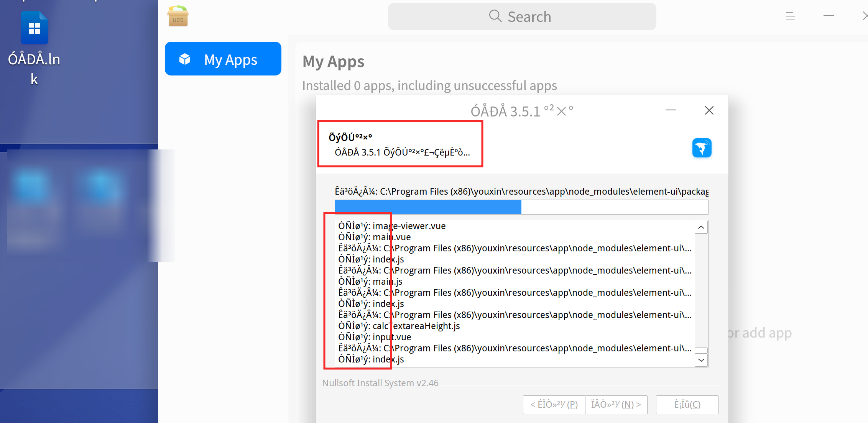Minimize the My Apps main window
The width and height of the screenshot is (868, 423).
tap(829, 16)
